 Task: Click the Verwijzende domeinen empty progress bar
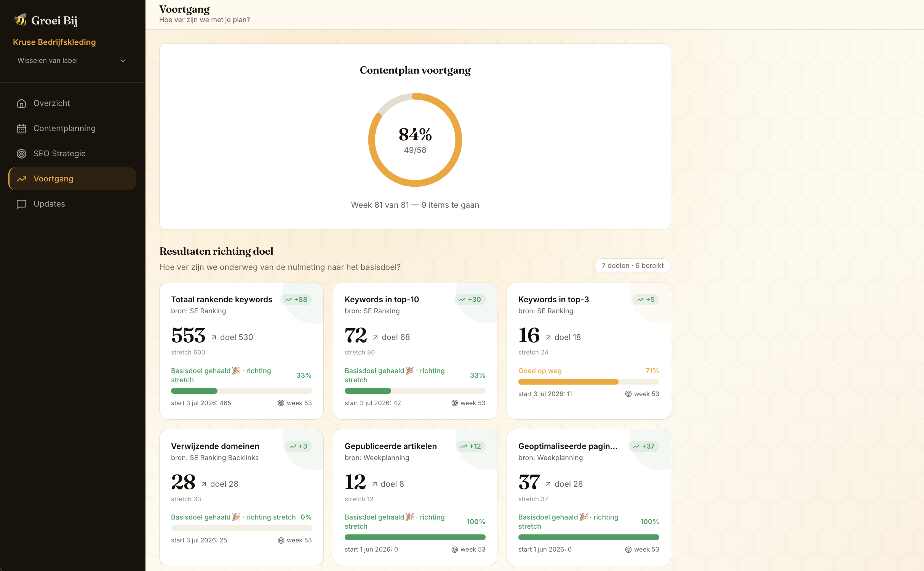click(241, 528)
